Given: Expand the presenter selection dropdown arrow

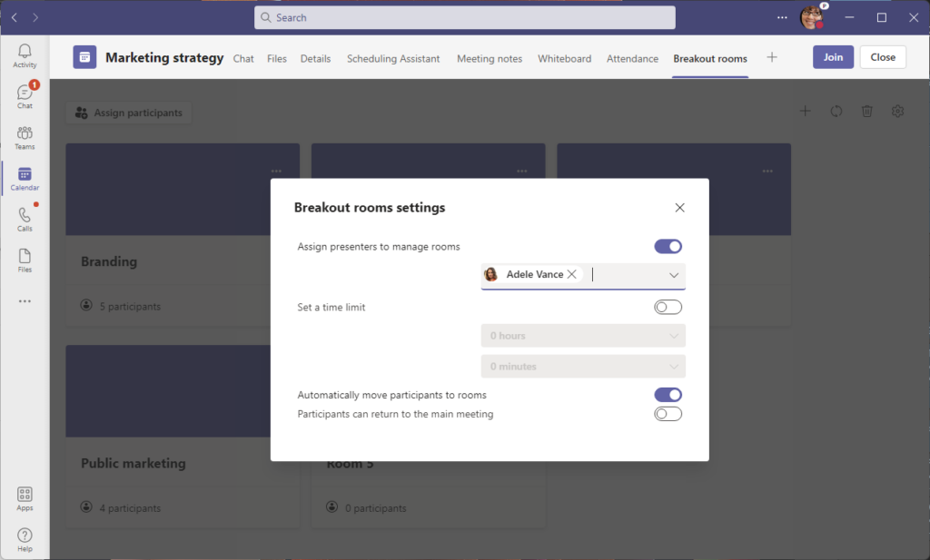Looking at the screenshot, I should (x=674, y=275).
